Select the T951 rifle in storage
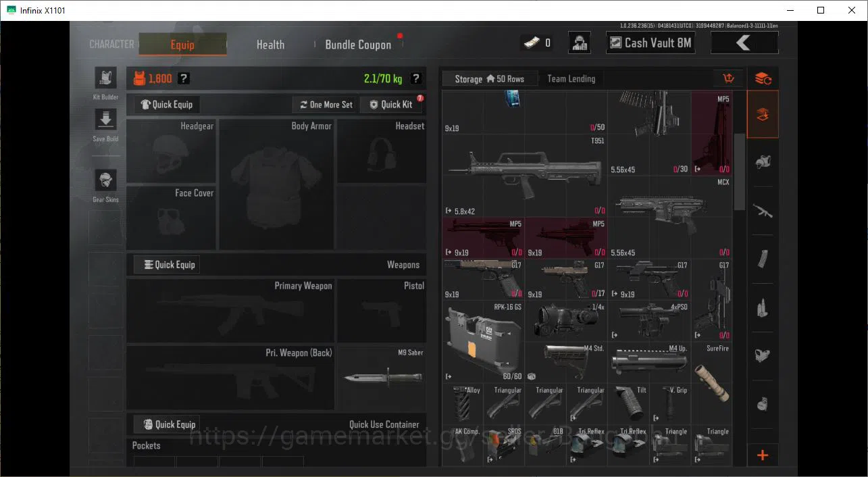Screen dimensions: 868x477 [x=525, y=176]
